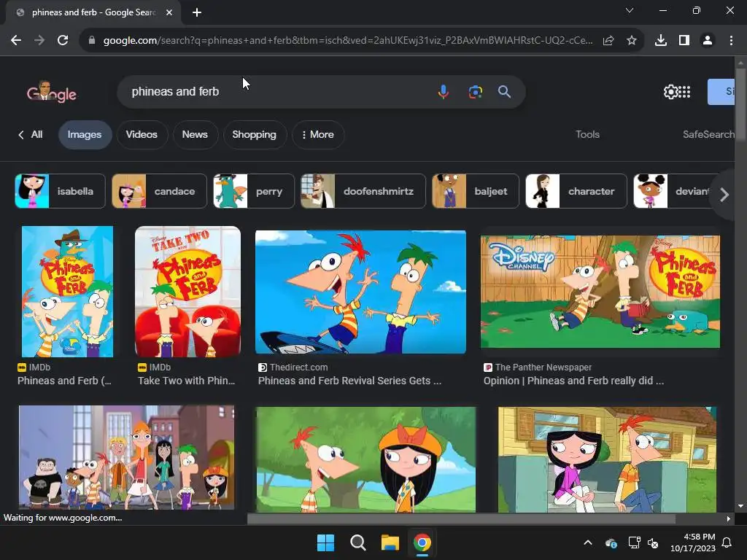This screenshot has width=747, height=560.
Task: Open the Tools filter
Action: (587, 135)
